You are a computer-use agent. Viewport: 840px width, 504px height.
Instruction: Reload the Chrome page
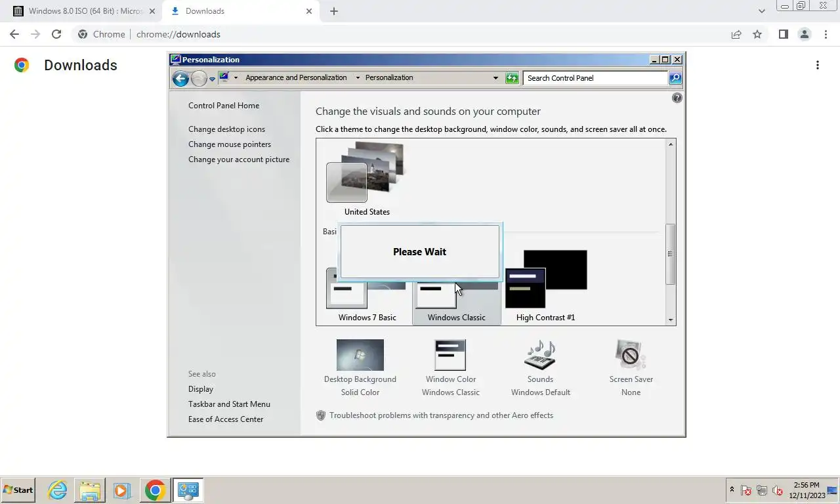[x=56, y=34]
